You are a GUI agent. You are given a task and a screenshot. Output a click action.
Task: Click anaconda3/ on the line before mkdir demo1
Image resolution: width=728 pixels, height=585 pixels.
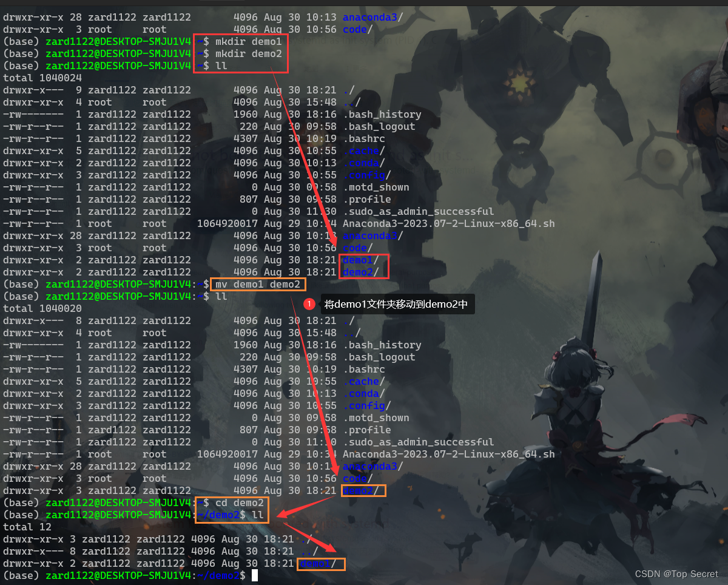tap(373, 17)
